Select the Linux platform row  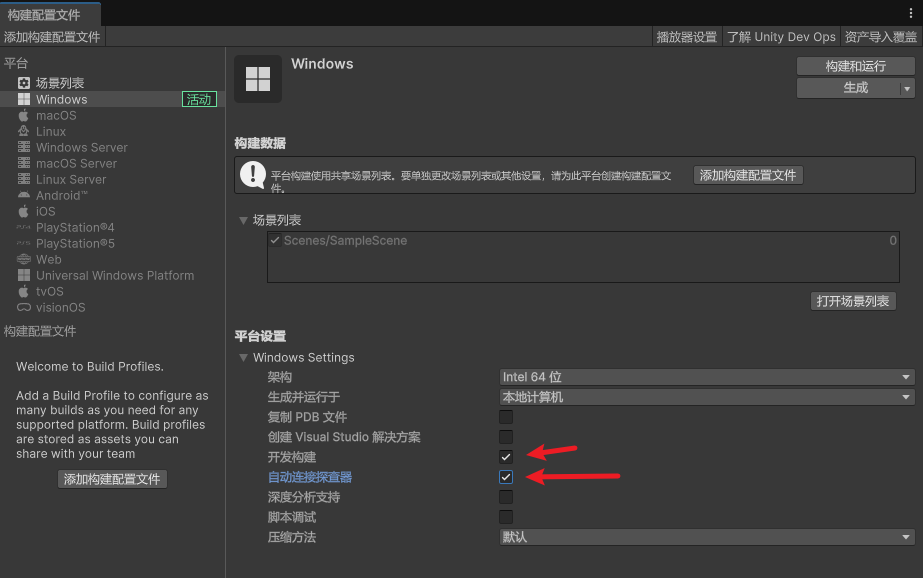point(112,131)
